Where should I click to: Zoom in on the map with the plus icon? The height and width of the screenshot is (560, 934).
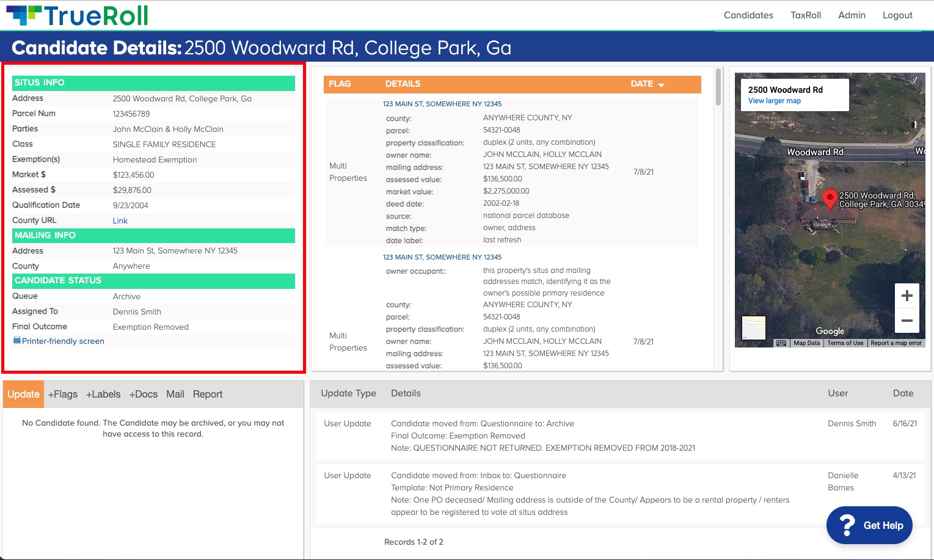coord(907,295)
